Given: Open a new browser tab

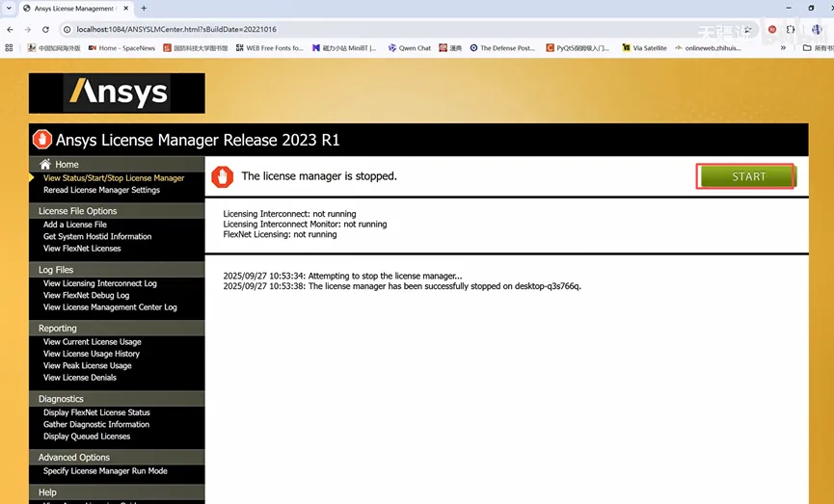Looking at the screenshot, I should 144,8.
